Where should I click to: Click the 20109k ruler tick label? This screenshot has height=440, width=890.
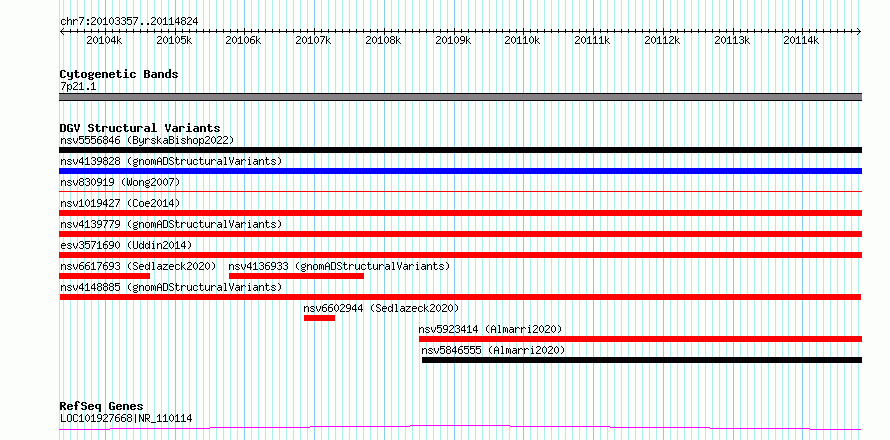click(x=453, y=40)
